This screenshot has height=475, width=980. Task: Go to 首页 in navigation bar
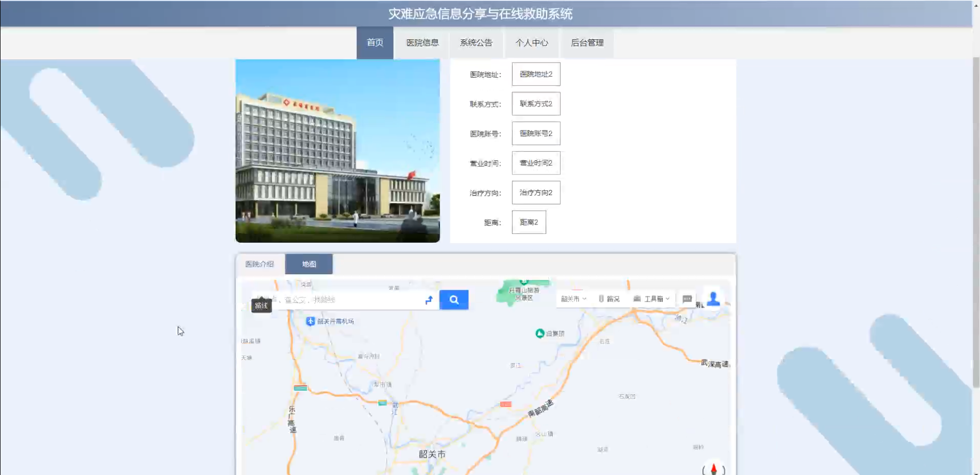pyautogui.click(x=375, y=43)
